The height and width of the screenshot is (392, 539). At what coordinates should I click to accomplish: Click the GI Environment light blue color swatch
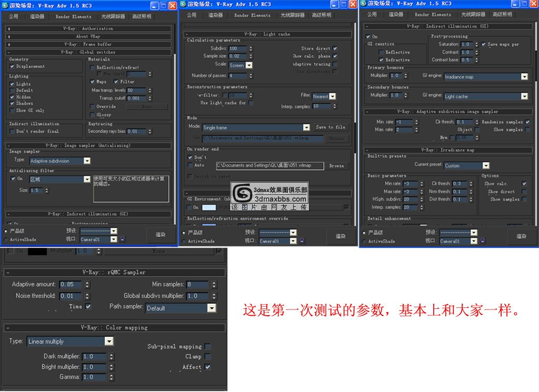(x=209, y=207)
